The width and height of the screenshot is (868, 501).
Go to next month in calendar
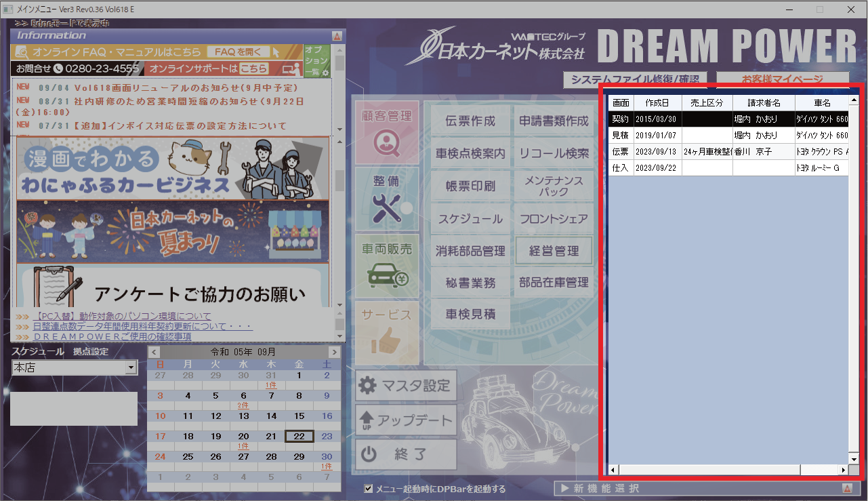pos(333,353)
